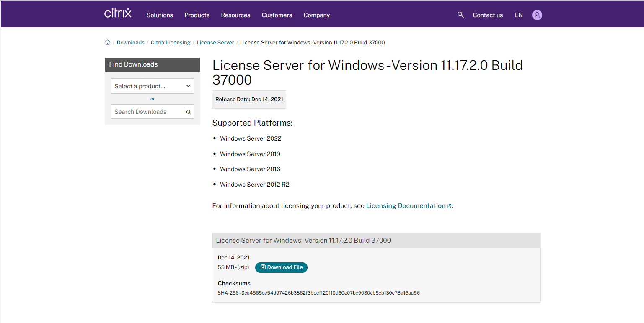
Task: Click the 55 MB (.zip) file size text
Action: click(233, 267)
